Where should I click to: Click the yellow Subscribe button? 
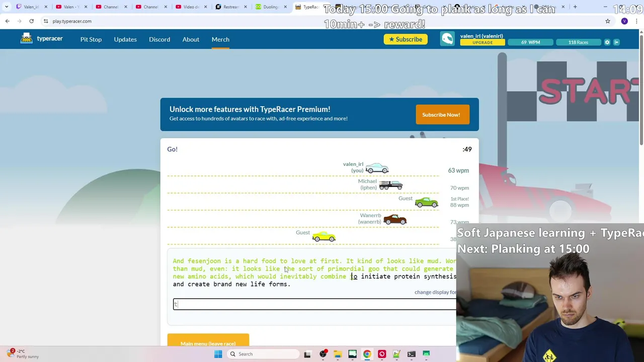pos(406,39)
